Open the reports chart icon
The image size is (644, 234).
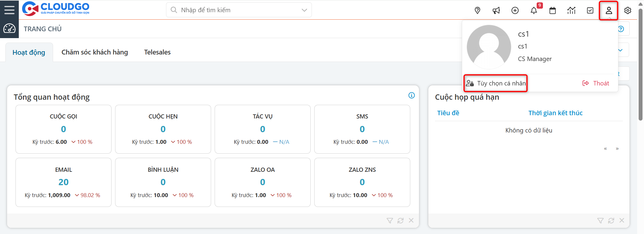coord(571,10)
